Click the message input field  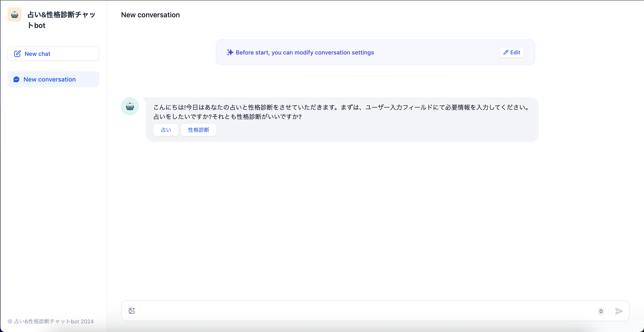350,311
